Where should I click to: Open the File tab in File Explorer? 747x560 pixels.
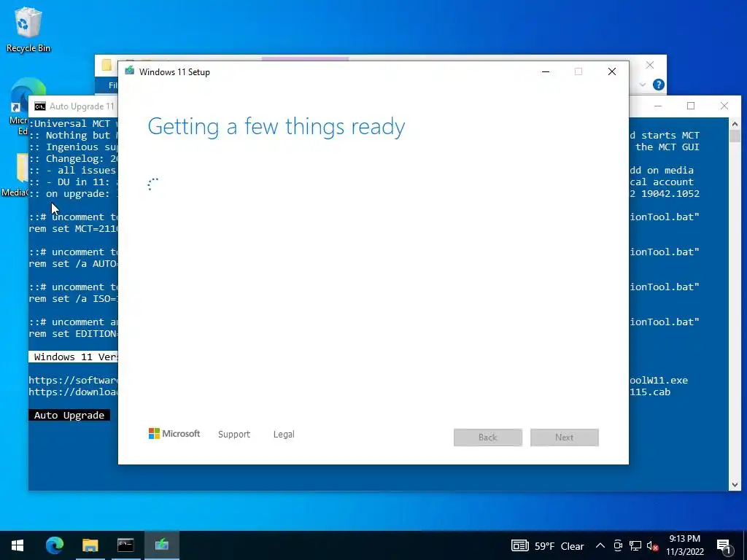(112, 85)
